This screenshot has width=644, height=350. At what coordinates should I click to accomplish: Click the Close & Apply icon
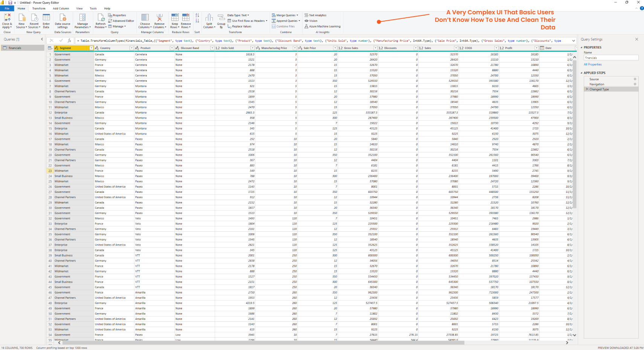7,18
